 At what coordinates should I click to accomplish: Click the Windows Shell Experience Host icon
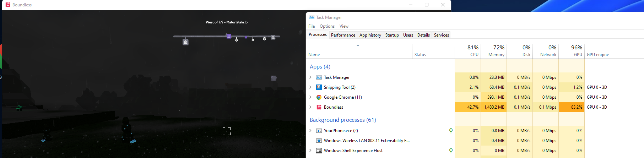pyautogui.click(x=319, y=151)
